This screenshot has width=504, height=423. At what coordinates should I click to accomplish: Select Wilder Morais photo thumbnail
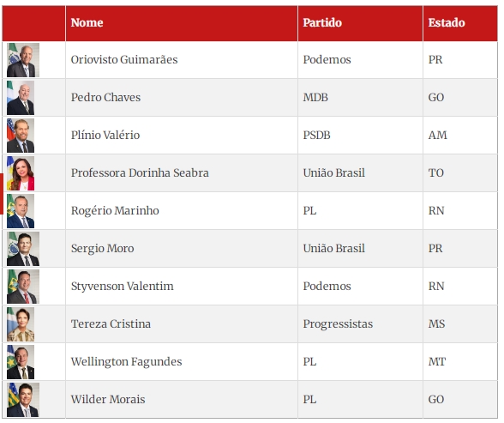(x=23, y=400)
